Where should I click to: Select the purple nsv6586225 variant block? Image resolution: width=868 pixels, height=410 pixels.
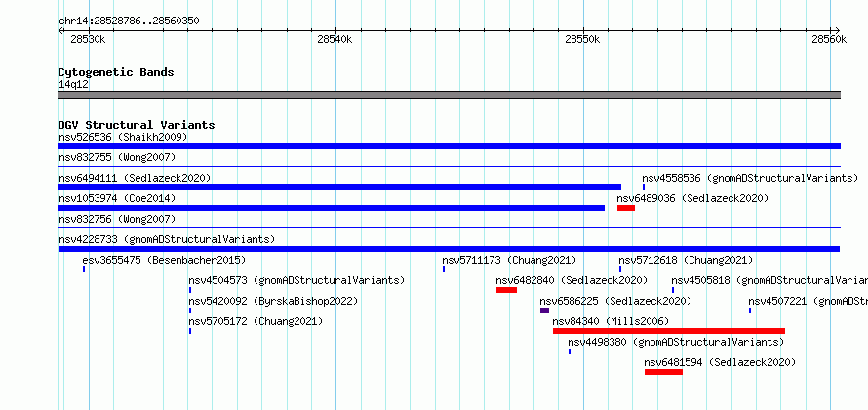tap(545, 310)
